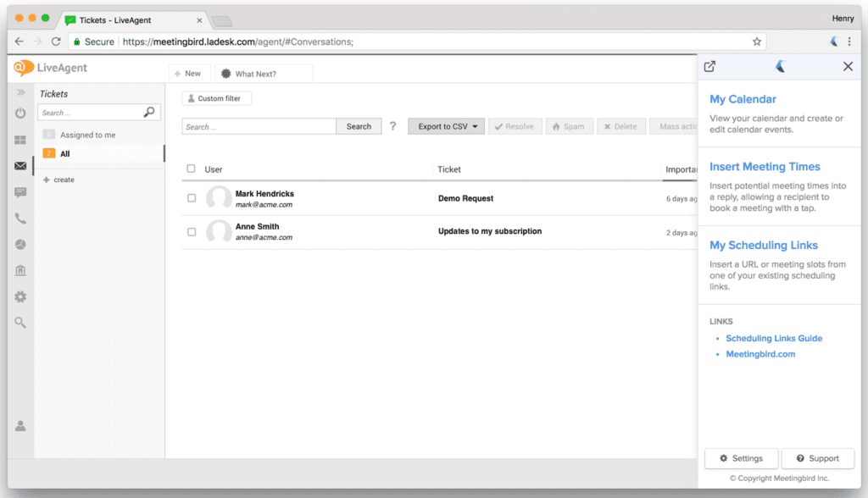Click the Dashboard grid icon in sidebar
This screenshot has height=498, width=868.
[x=20, y=140]
